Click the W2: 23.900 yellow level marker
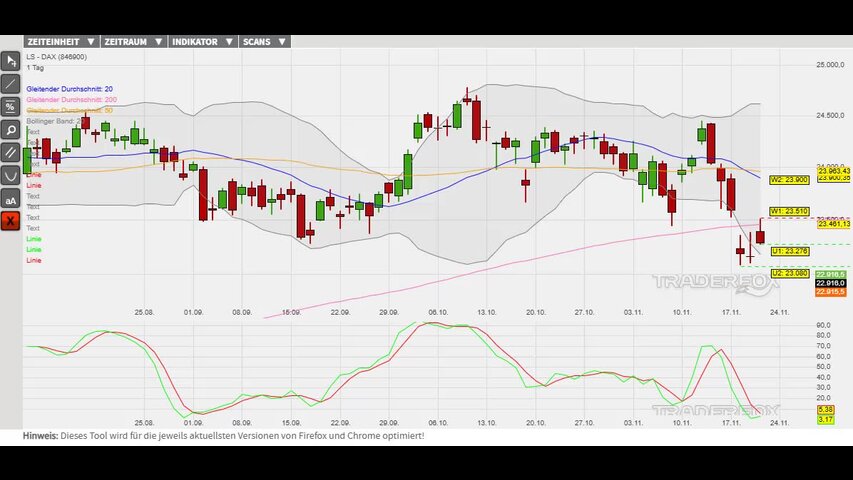The image size is (853, 480). pos(790,180)
